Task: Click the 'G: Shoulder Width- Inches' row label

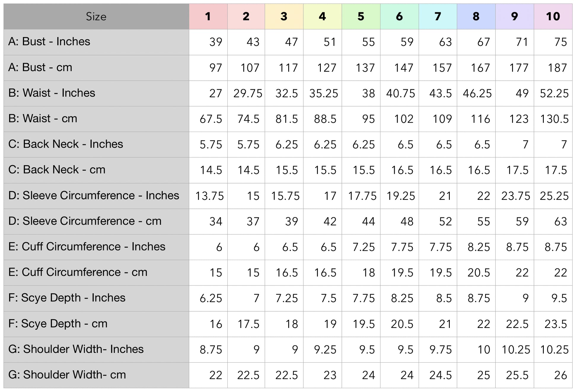Action: 76,349
